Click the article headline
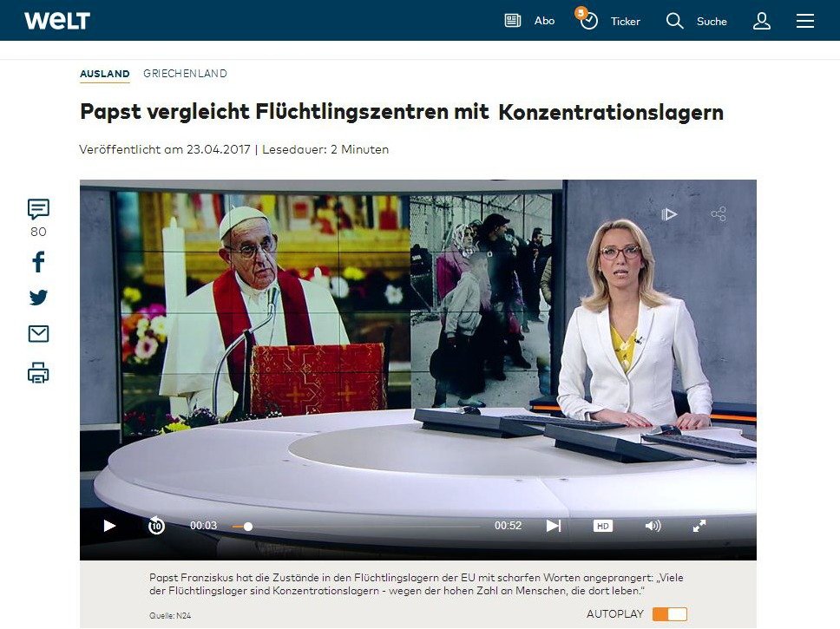This screenshot has width=840, height=629. pos(402,112)
